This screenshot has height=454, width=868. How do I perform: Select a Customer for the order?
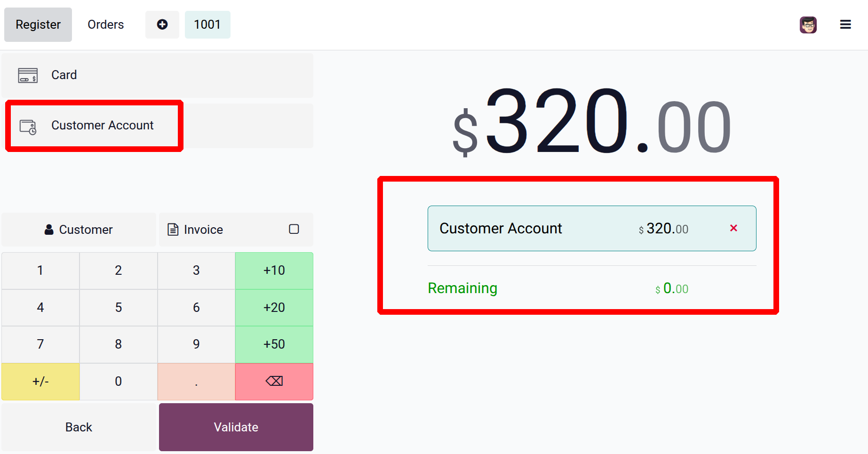click(79, 230)
